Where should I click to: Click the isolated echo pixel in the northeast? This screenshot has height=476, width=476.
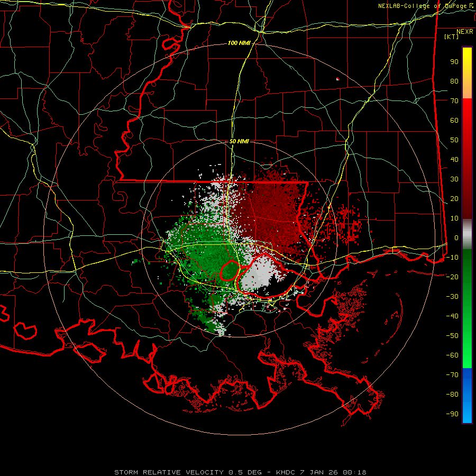pos(337,79)
